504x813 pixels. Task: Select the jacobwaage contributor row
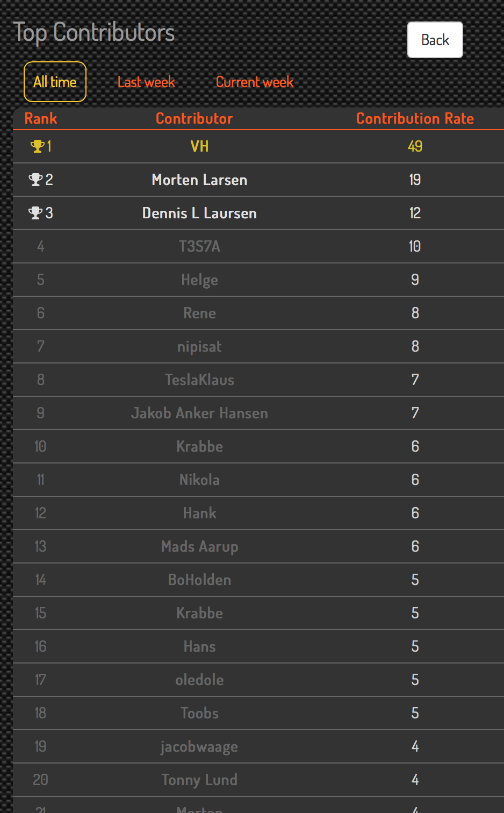pyautogui.click(x=258, y=746)
